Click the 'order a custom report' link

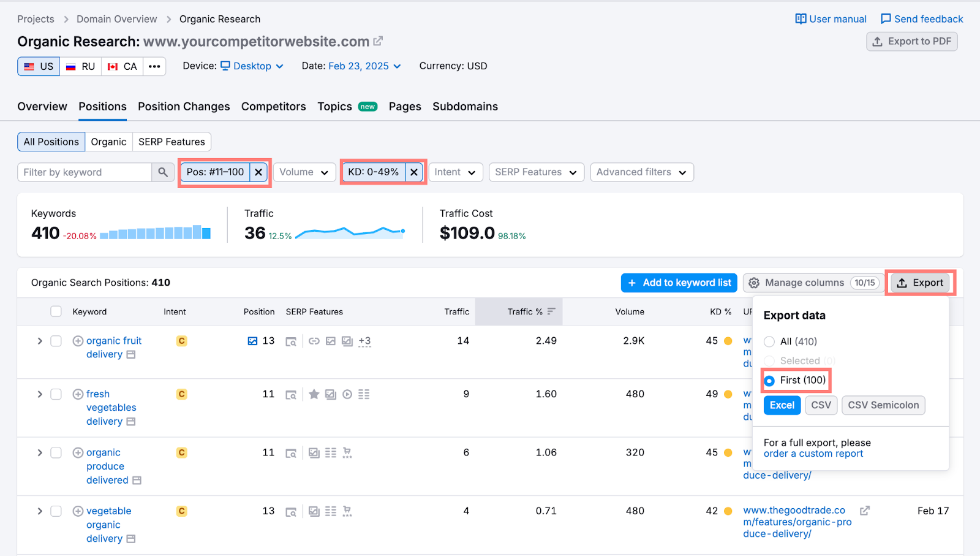point(813,454)
